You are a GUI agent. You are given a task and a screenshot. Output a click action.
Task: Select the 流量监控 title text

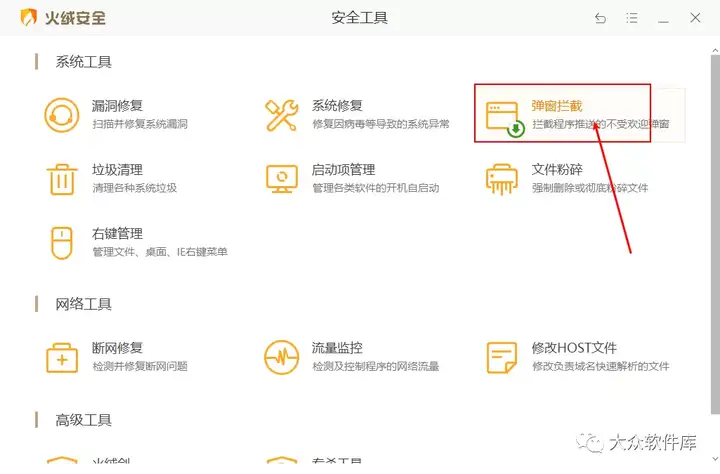click(337, 348)
